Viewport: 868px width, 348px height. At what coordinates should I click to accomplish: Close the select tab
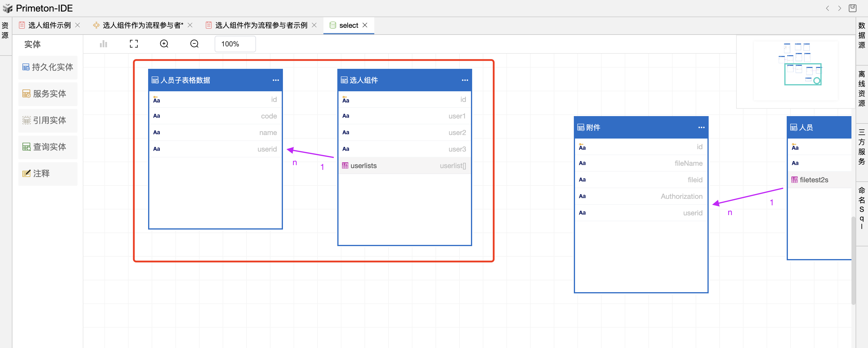coord(365,25)
